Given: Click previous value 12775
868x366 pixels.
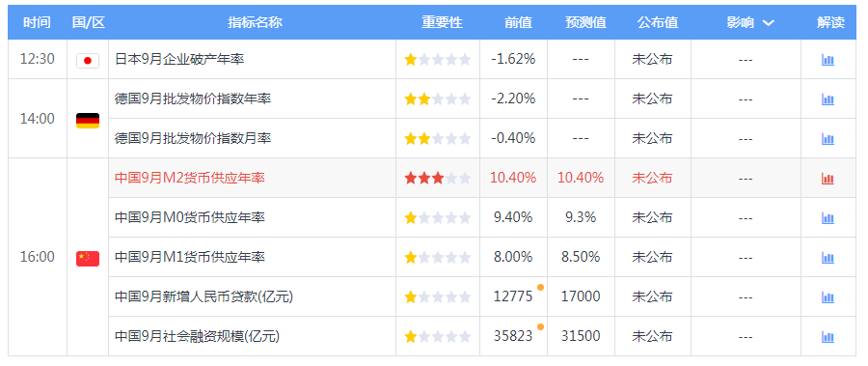Looking at the screenshot, I should [x=513, y=296].
